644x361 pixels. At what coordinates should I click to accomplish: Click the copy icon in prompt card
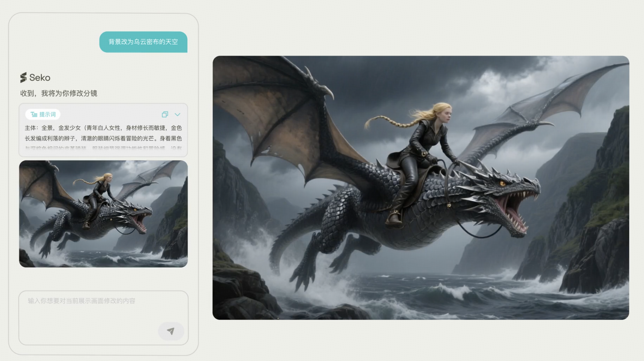(x=165, y=114)
